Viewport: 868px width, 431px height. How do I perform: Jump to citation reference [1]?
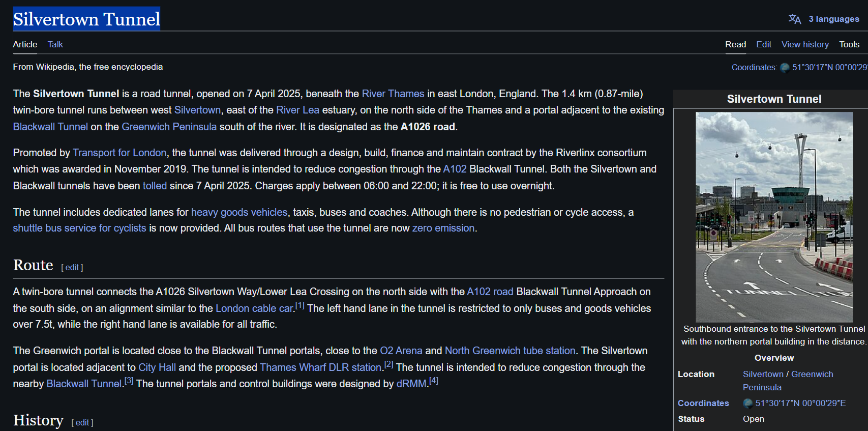tap(300, 305)
